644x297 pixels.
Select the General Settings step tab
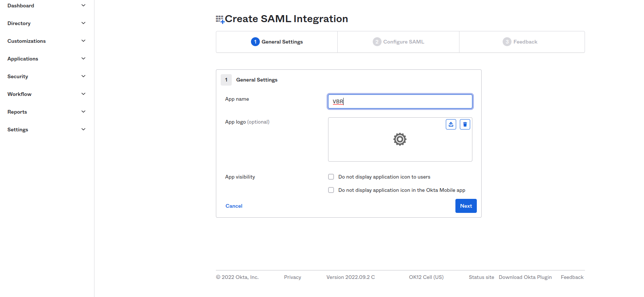tap(277, 42)
